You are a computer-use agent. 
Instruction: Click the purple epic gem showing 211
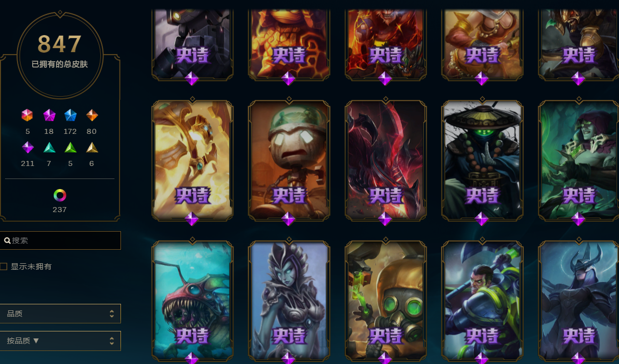click(28, 147)
